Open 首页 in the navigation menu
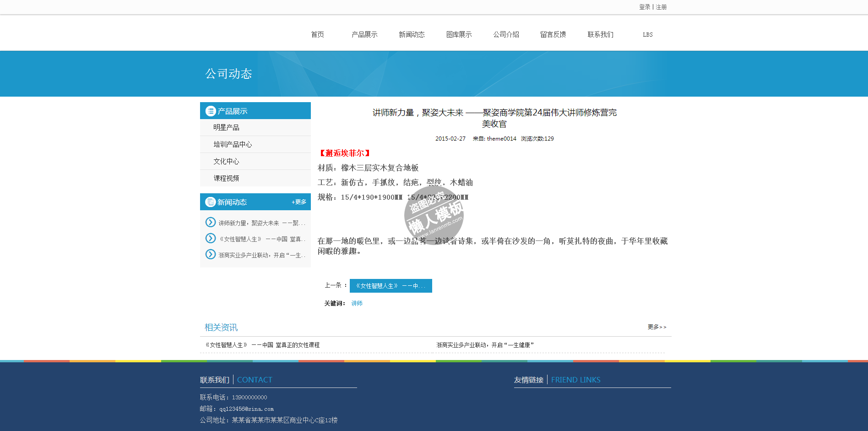 click(x=317, y=34)
